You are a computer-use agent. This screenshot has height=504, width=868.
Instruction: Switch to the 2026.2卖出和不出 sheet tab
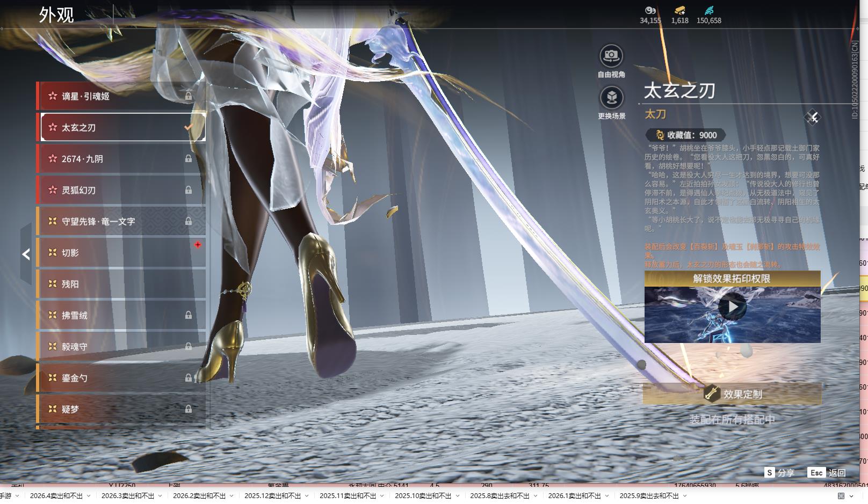click(x=199, y=496)
